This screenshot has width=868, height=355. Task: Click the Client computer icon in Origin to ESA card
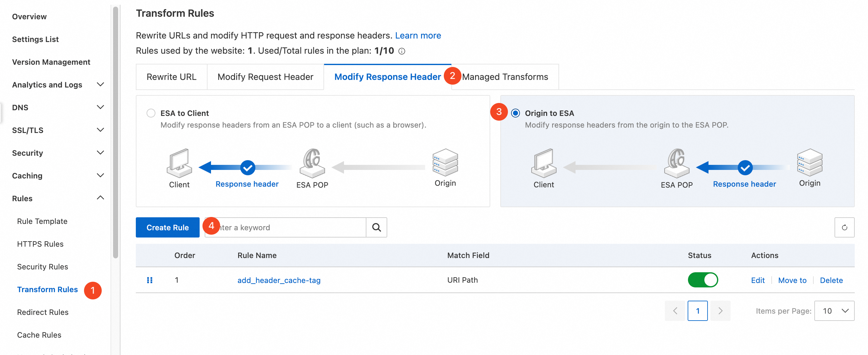coord(544,163)
